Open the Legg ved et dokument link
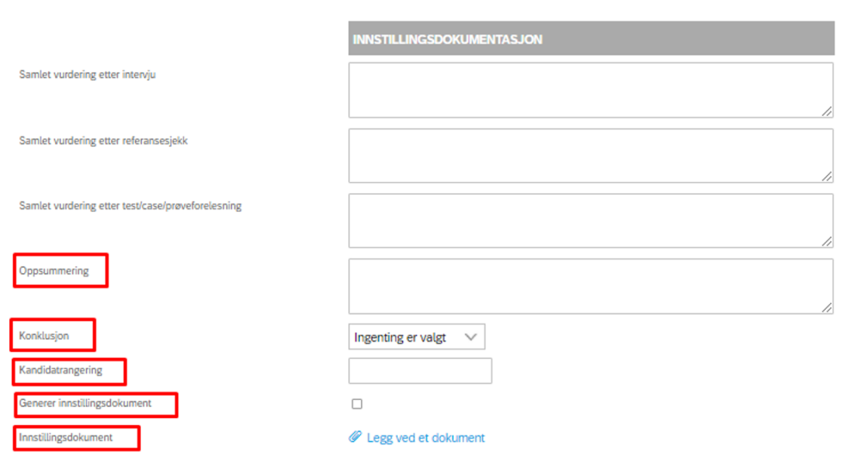 pos(425,438)
